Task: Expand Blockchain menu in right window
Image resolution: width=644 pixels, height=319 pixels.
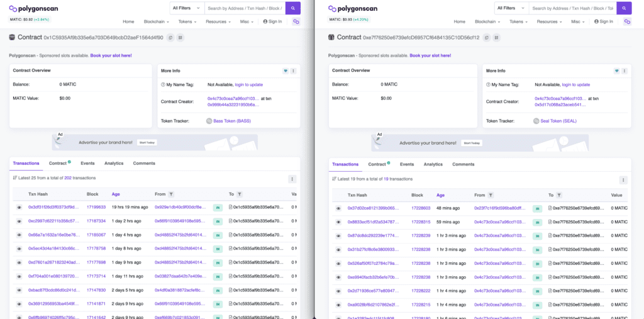Action: [487, 22]
